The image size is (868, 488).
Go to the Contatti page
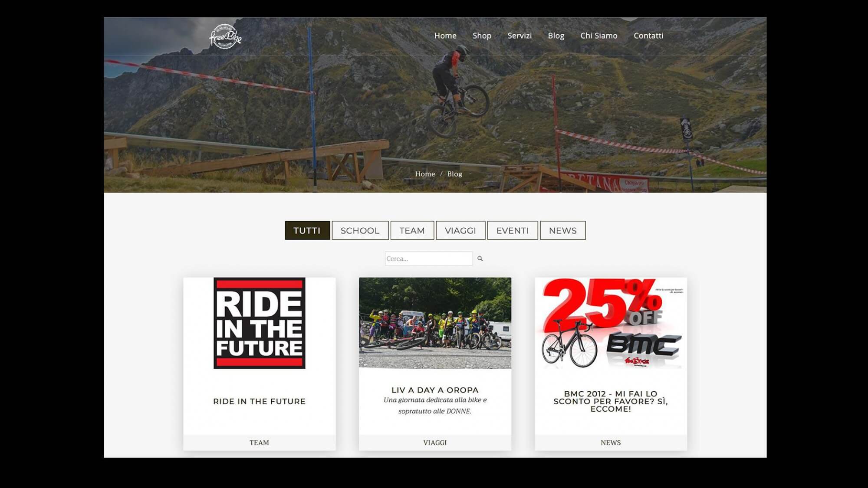click(x=648, y=36)
